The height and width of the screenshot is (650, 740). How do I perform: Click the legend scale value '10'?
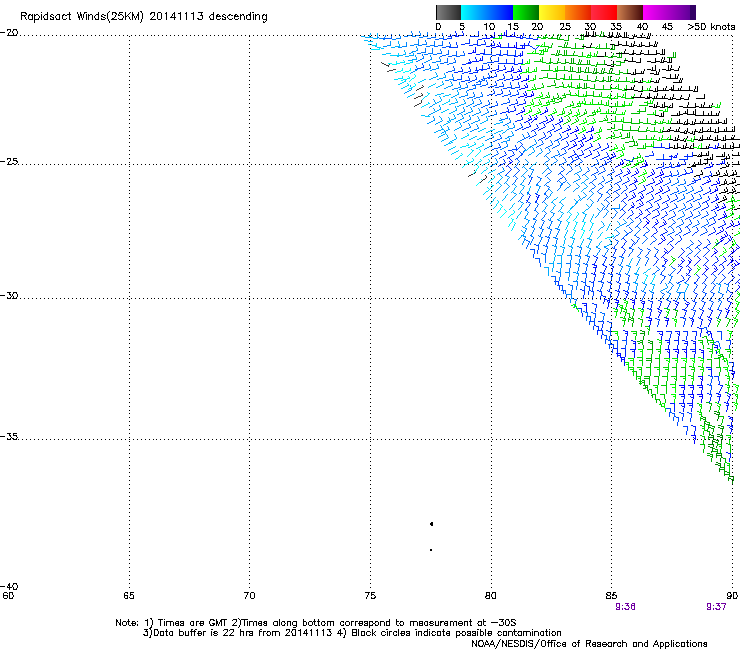489,27
